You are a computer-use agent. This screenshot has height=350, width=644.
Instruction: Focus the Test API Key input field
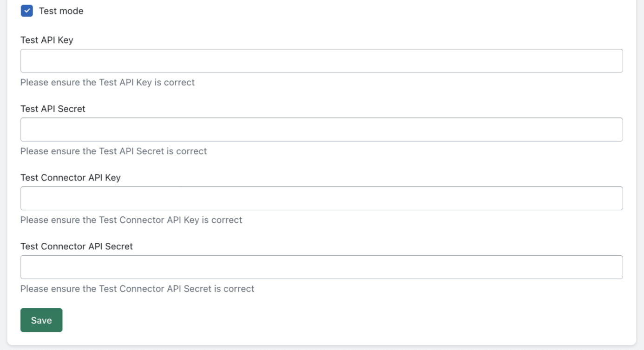point(321,61)
